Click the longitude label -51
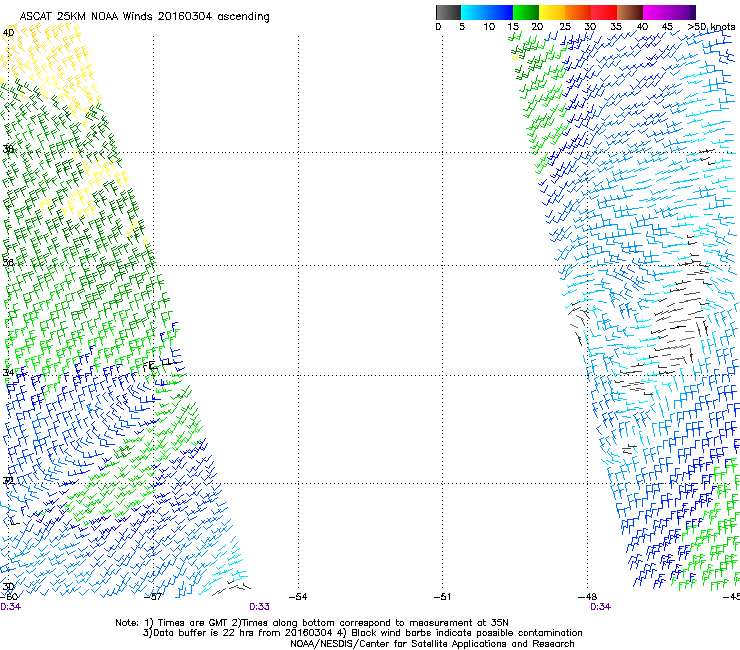This screenshot has height=650, width=740. (442, 597)
